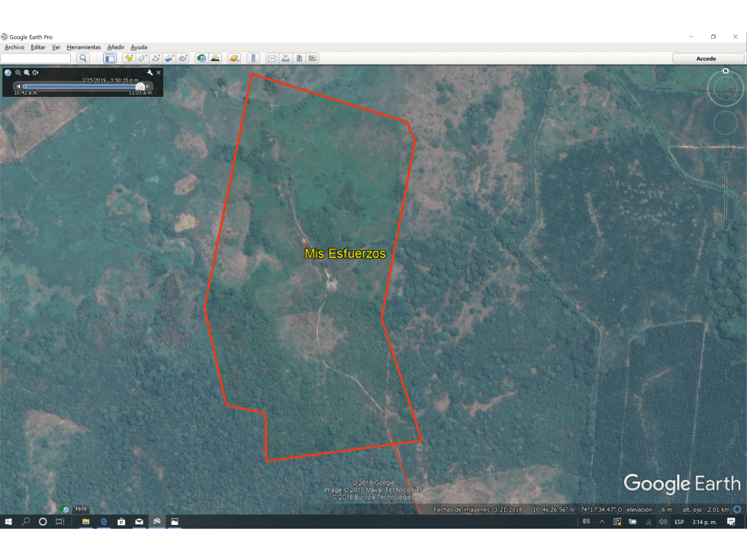
Task: Open time slider options wrench
Action: click(x=150, y=72)
